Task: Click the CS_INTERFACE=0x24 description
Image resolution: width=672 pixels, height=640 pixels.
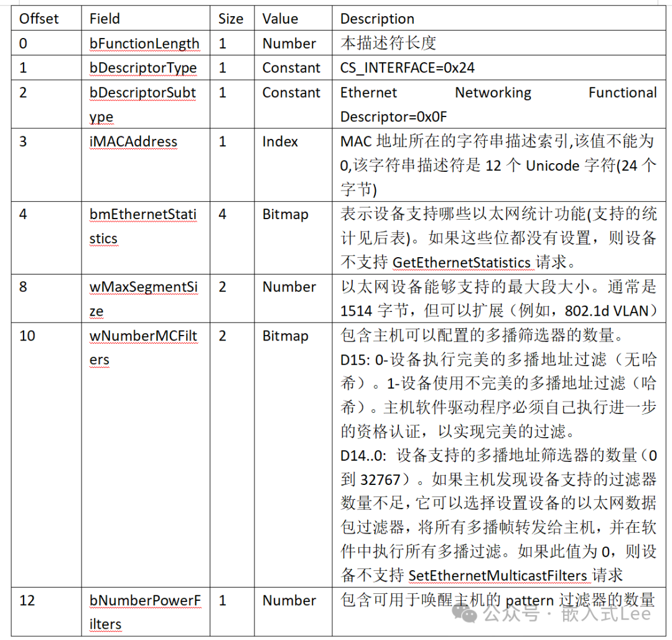Action: 407,68
